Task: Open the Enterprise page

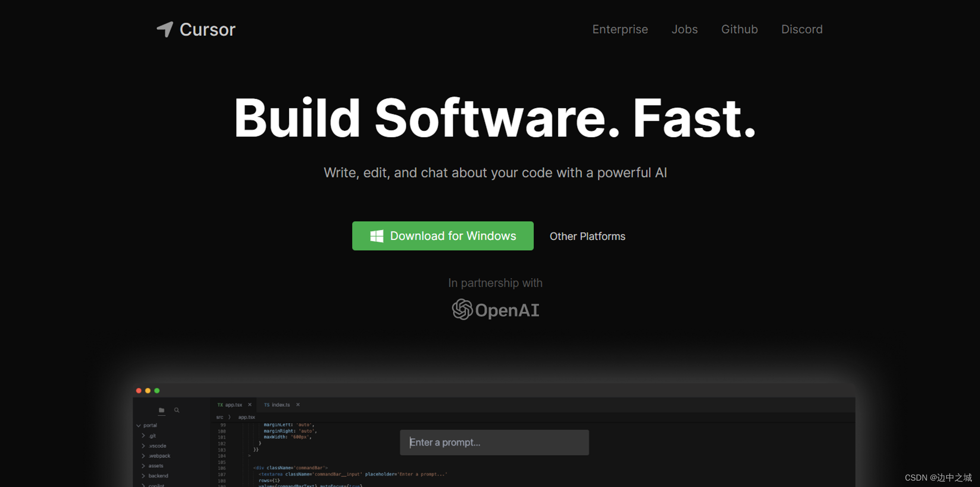Action: tap(620, 29)
